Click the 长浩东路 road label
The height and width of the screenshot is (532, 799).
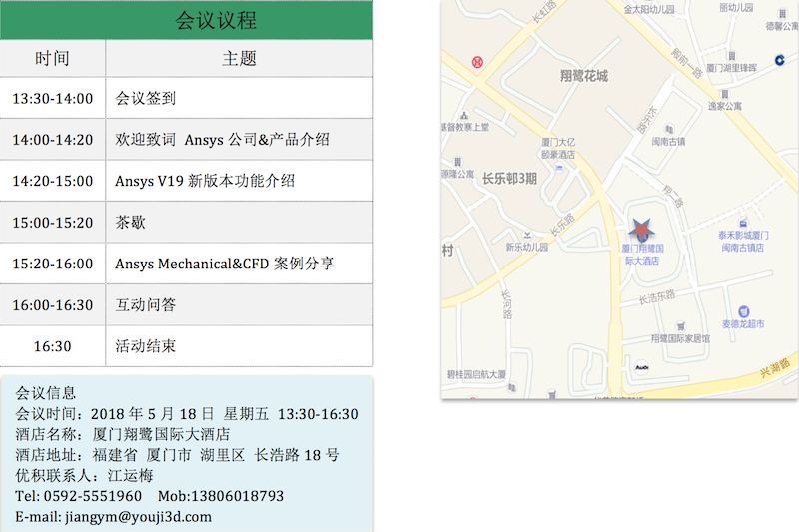(657, 297)
